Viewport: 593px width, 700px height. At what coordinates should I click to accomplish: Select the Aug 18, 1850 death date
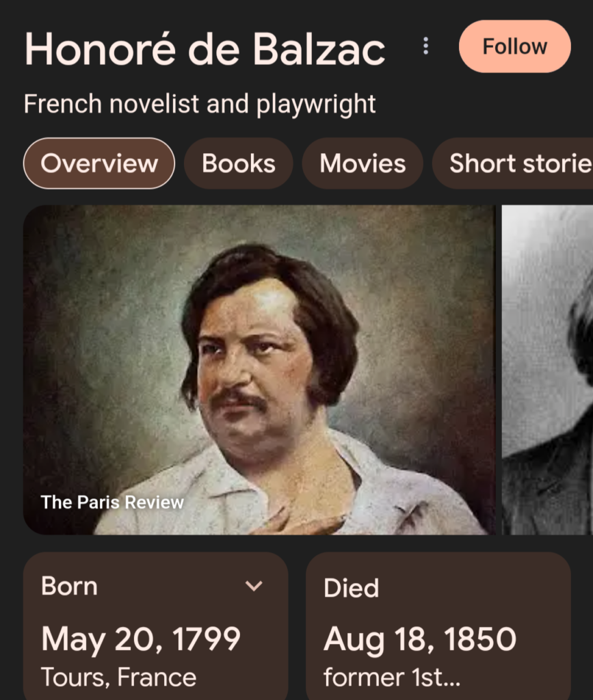point(420,639)
